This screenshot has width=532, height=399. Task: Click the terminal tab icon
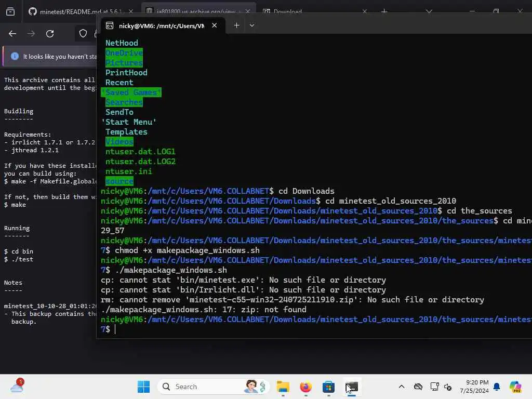pos(110,26)
